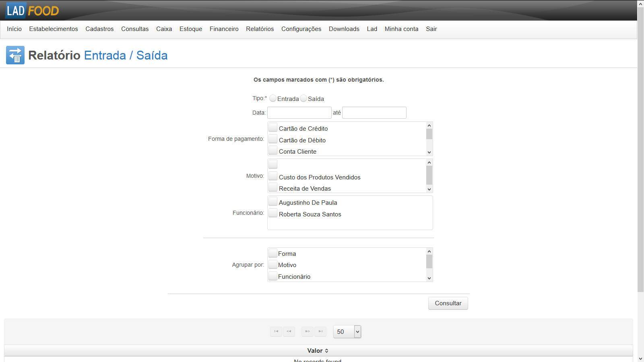Check group by Motivo
The height and width of the screenshot is (362, 644).
click(x=273, y=264)
